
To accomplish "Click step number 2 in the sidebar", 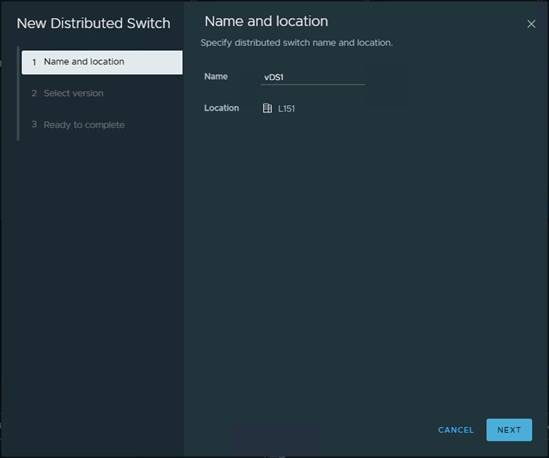I will click(x=34, y=93).
